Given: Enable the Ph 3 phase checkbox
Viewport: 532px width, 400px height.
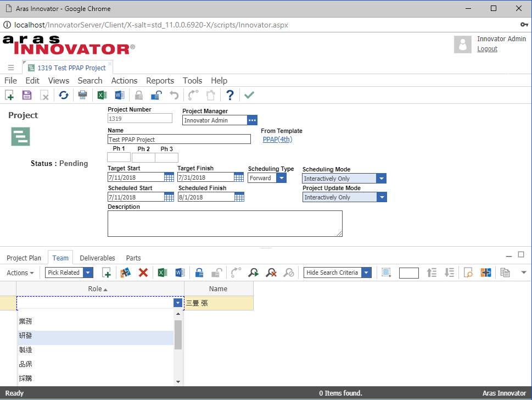Looking at the screenshot, I should pyautogui.click(x=166, y=157).
